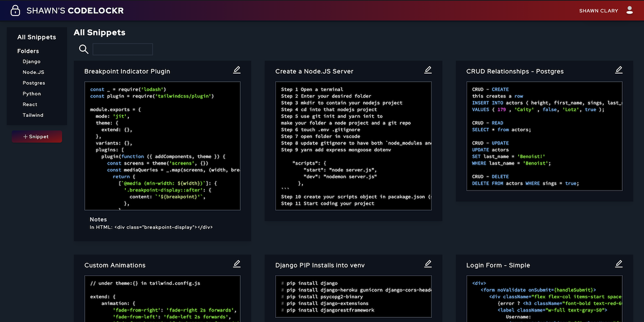
Task: Click the Shawn's CodeLockr title
Action: (75, 11)
